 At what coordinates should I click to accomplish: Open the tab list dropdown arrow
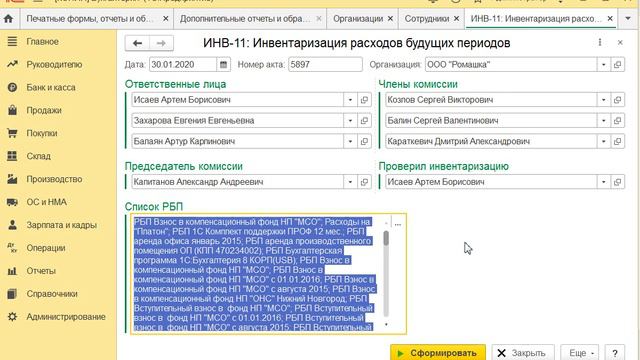coord(628,19)
